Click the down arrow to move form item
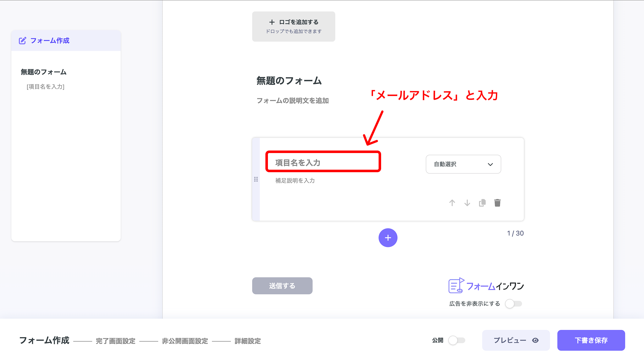 coord(467,203)
